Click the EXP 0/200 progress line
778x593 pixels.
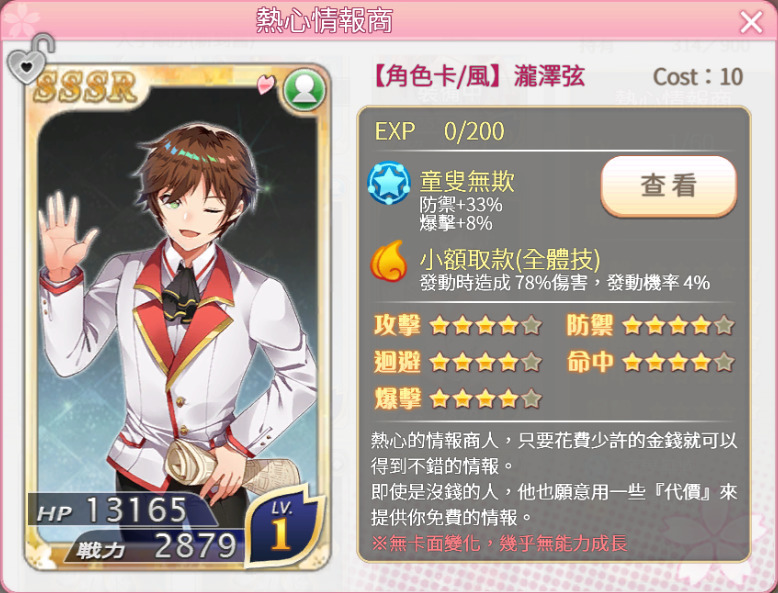[x=440, y=132]
